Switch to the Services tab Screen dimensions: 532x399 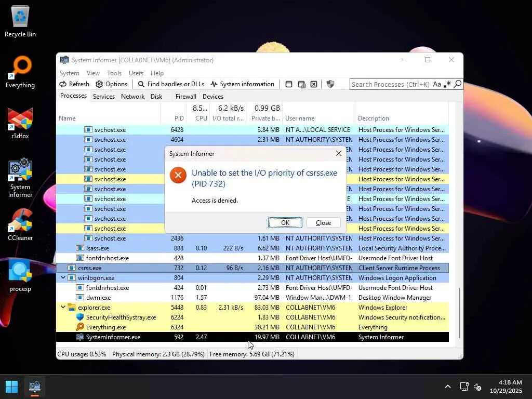pyautogui.click(x=104, y=96)
